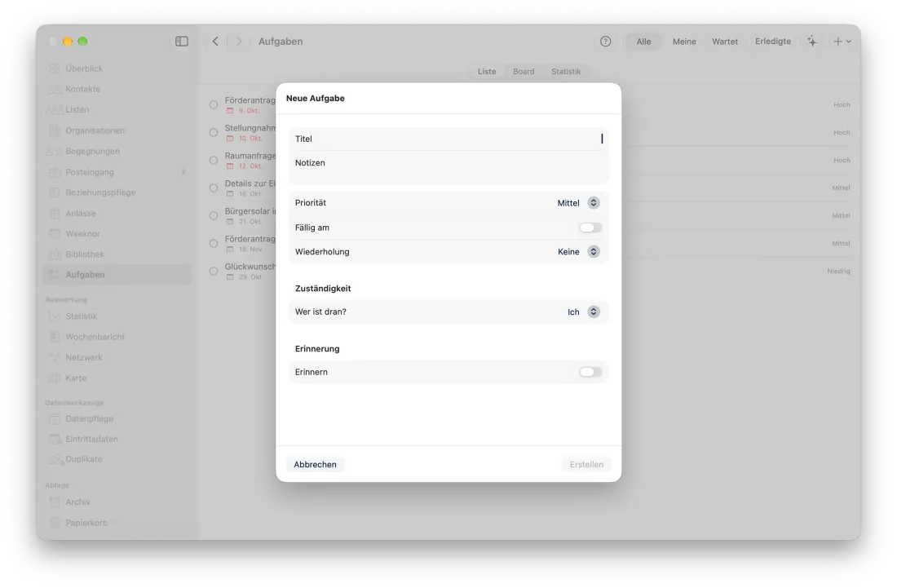Switch to the Board tab
This screenshot has width=897, height=588.
[x=524, y=72]
